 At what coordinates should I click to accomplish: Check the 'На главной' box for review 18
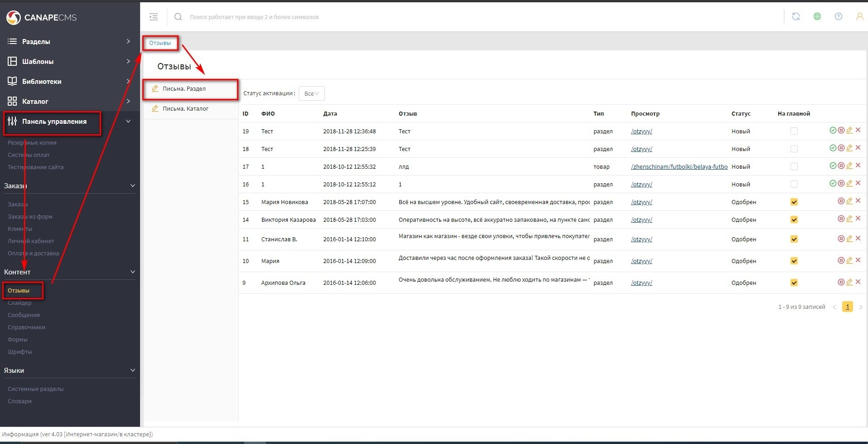(794, 149)
